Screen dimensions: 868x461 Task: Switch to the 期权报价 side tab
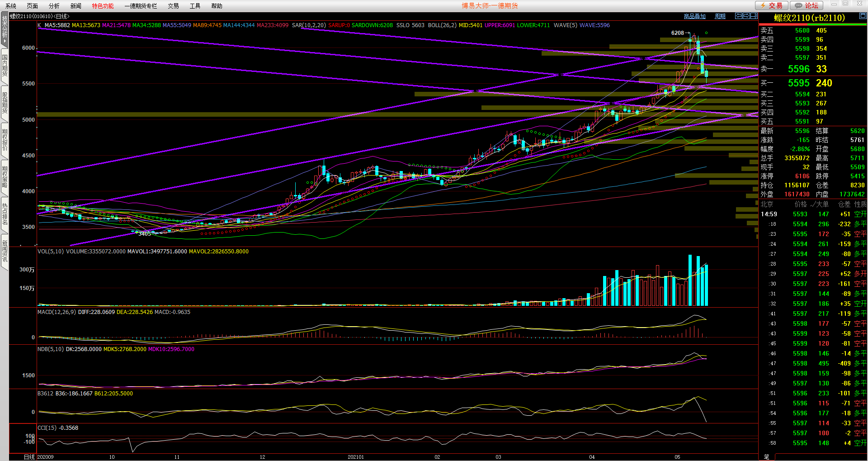click(5, 140)
